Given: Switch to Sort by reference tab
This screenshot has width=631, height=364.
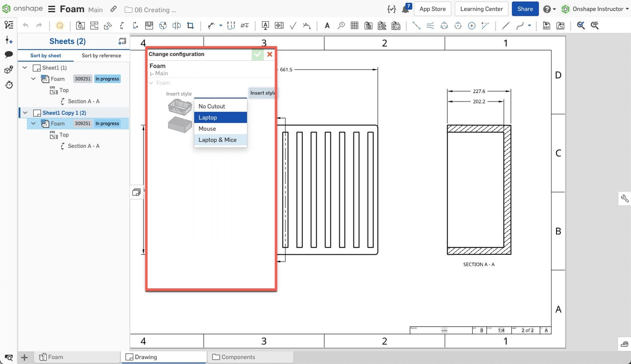Looking at the screenshot, I should 101,56.
